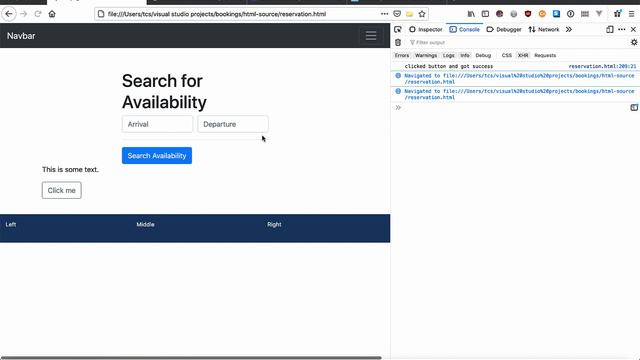640x360 pixels.
Task: Click the Filter output field
Action: pos(518,42)
